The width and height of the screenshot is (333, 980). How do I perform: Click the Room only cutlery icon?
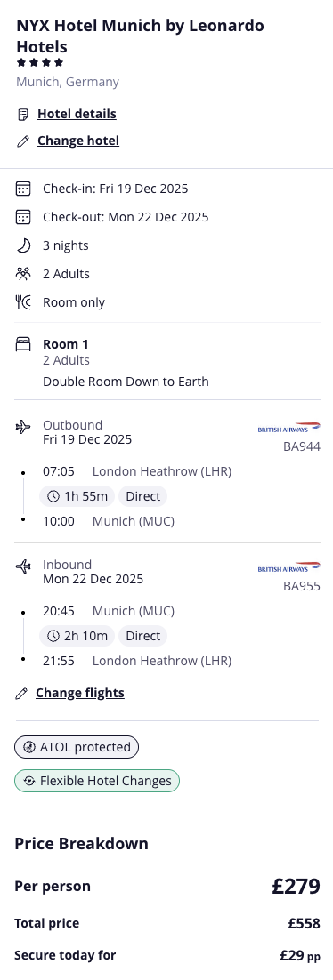23,302
